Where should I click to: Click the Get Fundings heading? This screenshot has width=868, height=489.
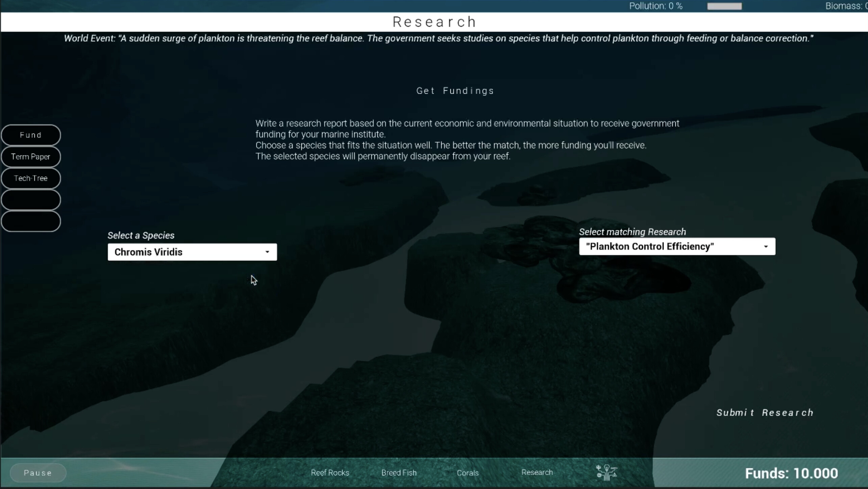click(x=454, y=90)
